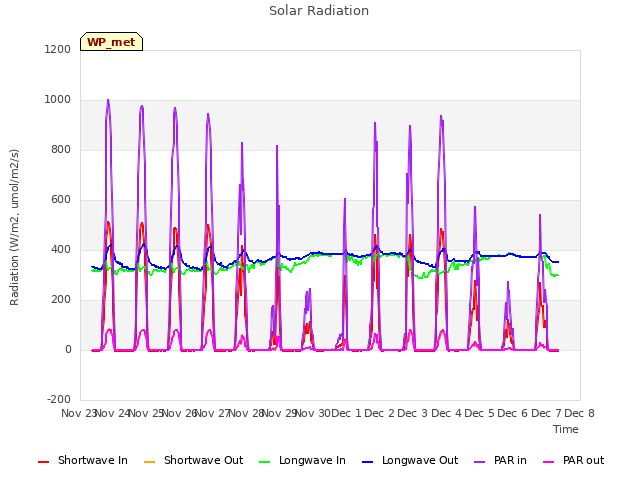Click the Time x-axis title
The width and height of the screenshot is (640, 480).
tap(566, 429)
